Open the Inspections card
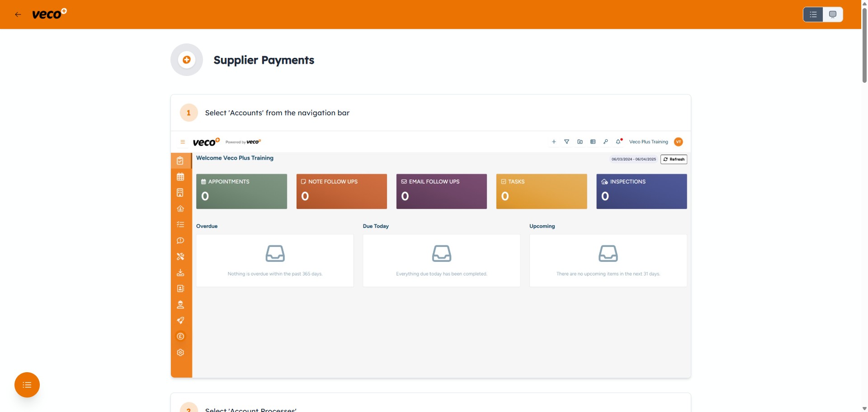This screenshot has height=412, width=868. click(x=642, y=191)
